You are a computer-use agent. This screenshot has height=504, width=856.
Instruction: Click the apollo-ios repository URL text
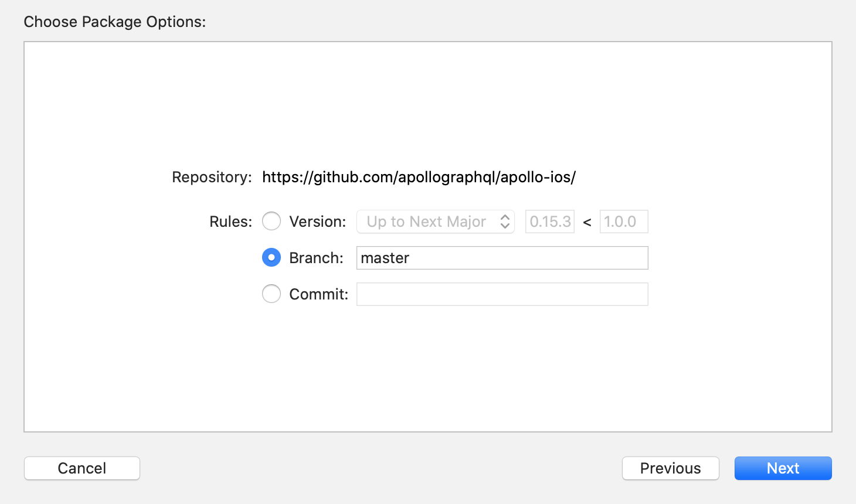tap(419, 177)
